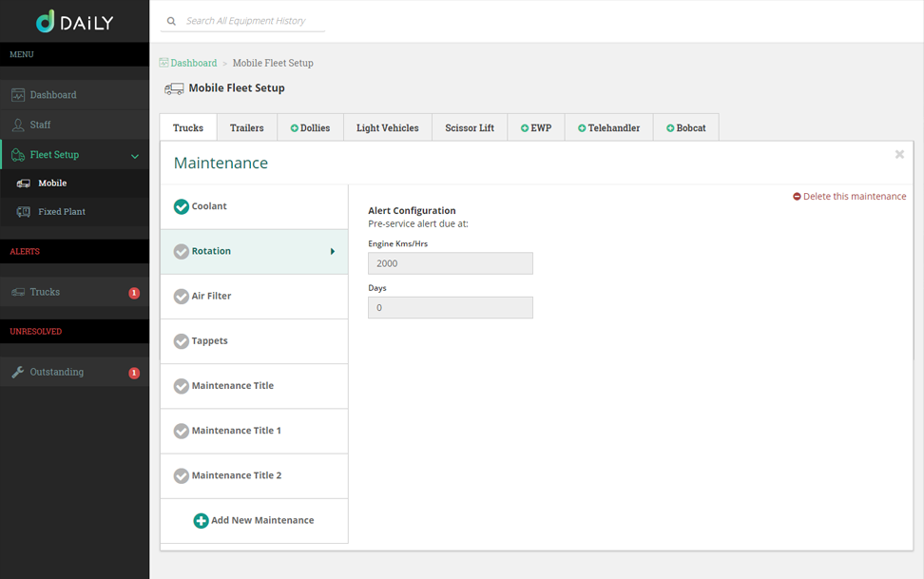Click the search magnifier icon
924x579 pixels.
point(171,21)
